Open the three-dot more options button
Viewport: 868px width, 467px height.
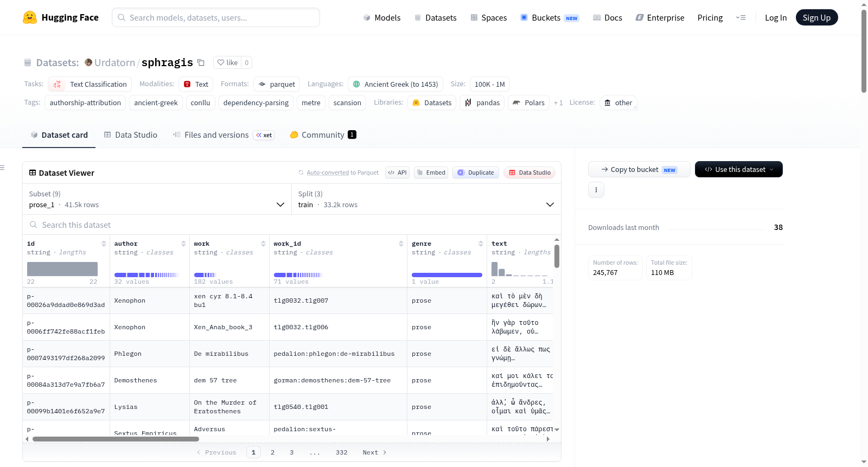596,190
